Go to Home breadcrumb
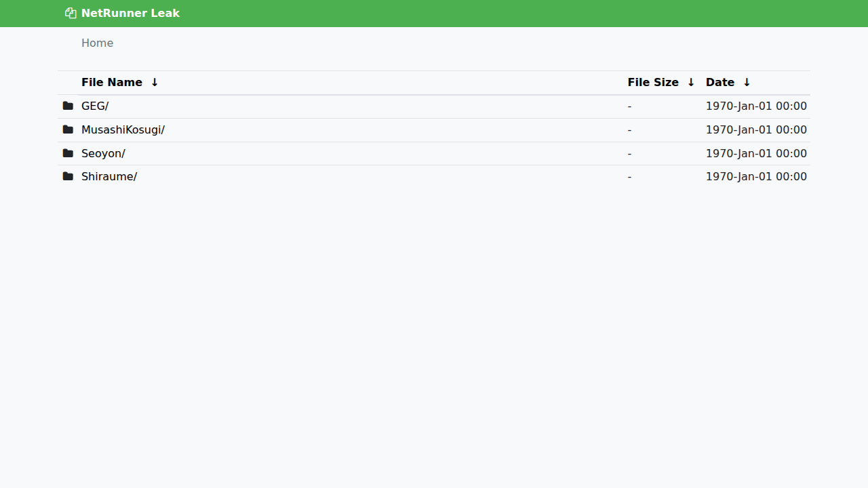868x488 pixels. pos(97,43)
